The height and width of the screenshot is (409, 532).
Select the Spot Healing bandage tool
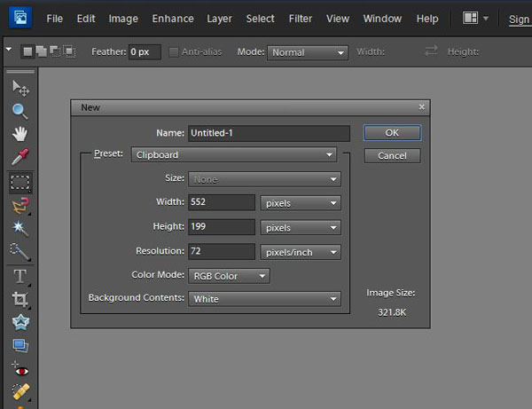point(20,391)
